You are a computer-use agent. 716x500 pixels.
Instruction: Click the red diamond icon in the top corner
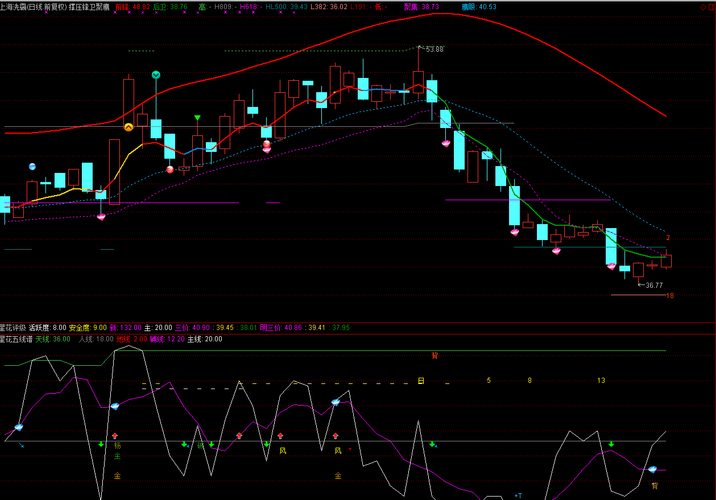(704, 7)
